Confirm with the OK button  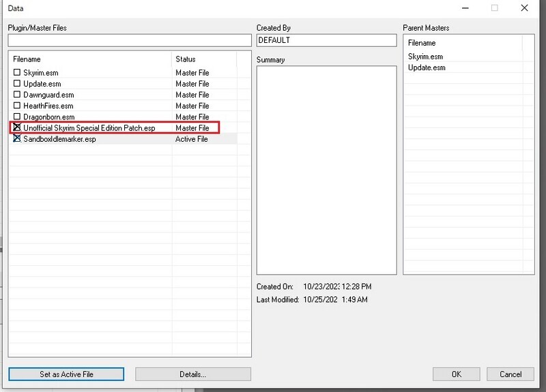(456, 374)
